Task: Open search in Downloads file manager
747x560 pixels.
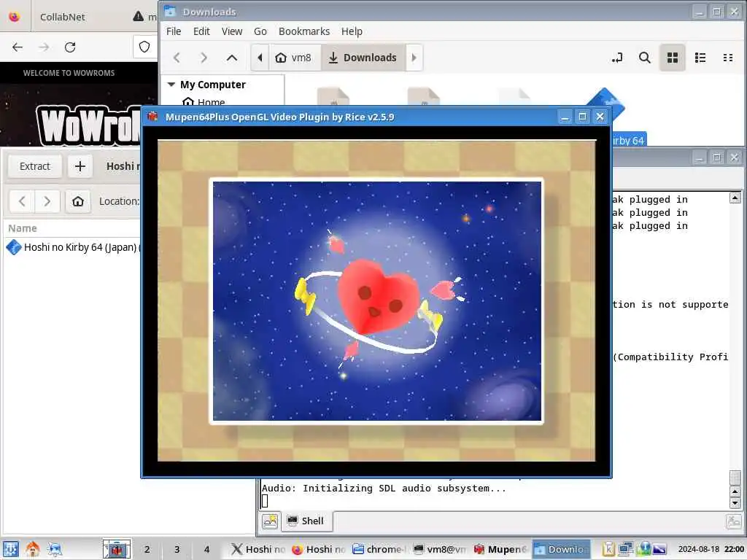Action: coord(645,58)
